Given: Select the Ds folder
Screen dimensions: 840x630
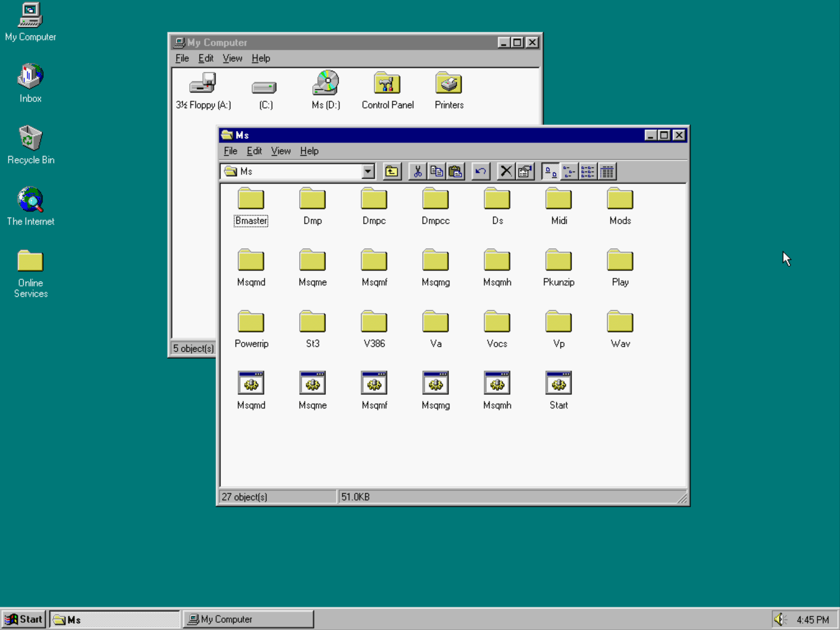Looking at the screenshot, I should 497,207.
